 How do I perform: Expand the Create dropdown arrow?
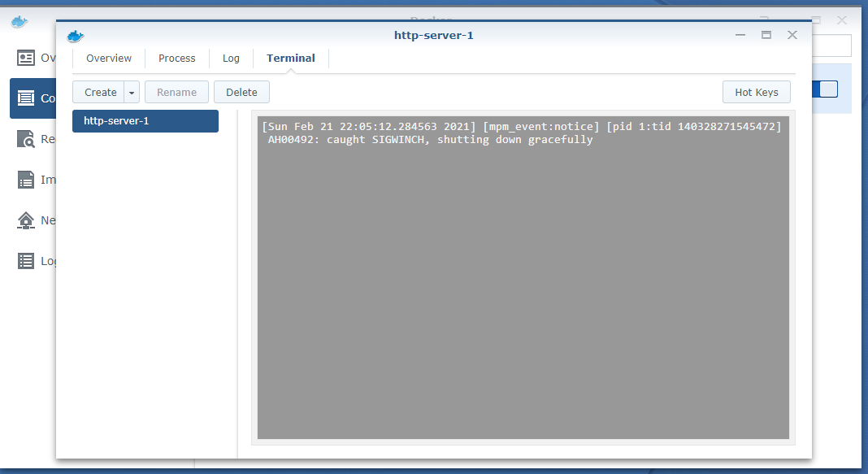point(132,93)
